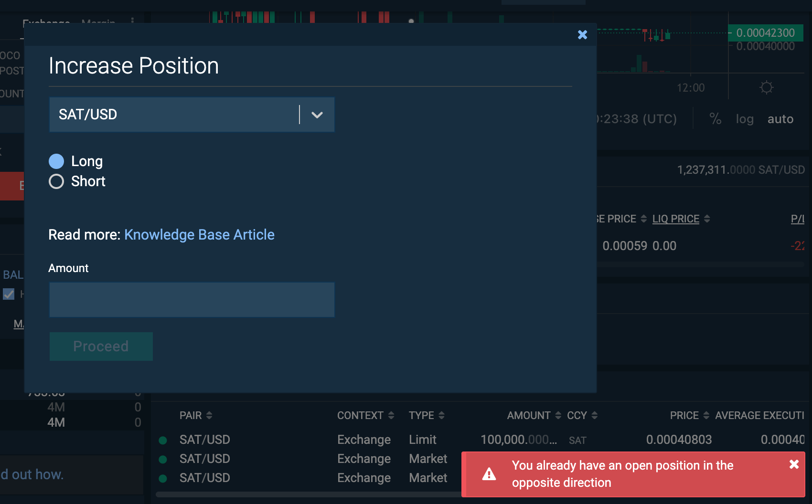Dismiss the opposite direction error notification

point(794,464)
